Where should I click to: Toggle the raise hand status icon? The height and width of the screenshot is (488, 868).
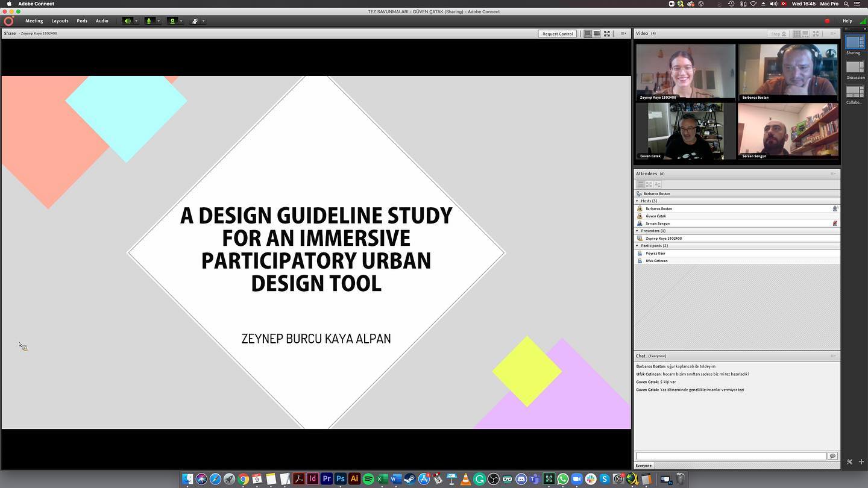pyautogui.click(x=195, y=21)
